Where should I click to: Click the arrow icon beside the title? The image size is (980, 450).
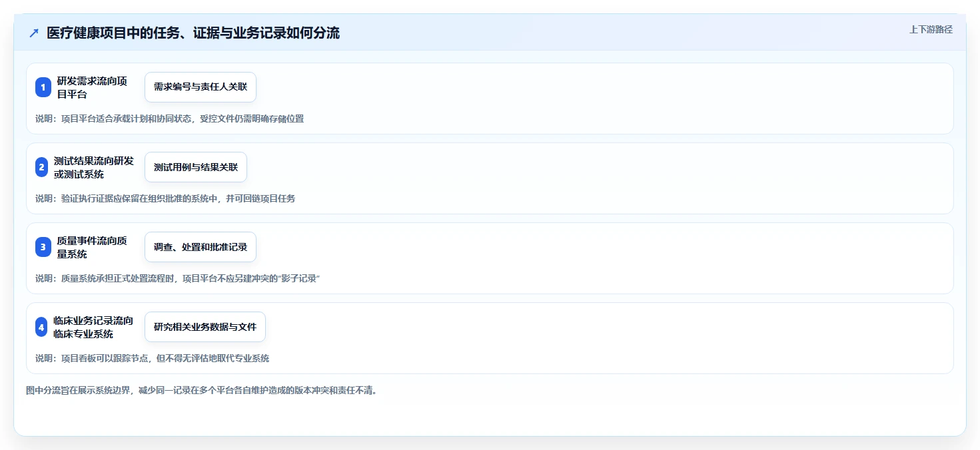[34, 33]
